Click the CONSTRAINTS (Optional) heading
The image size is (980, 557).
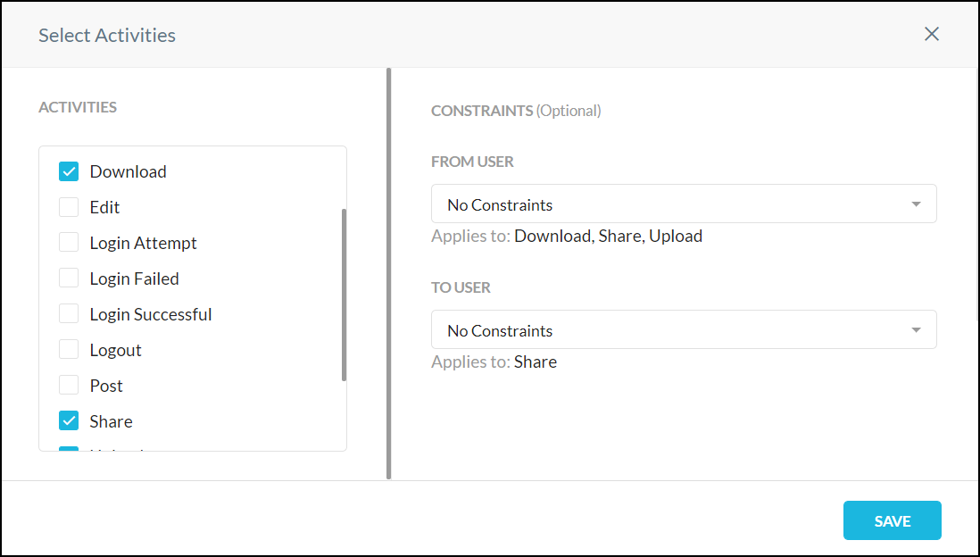coord(516,111)
